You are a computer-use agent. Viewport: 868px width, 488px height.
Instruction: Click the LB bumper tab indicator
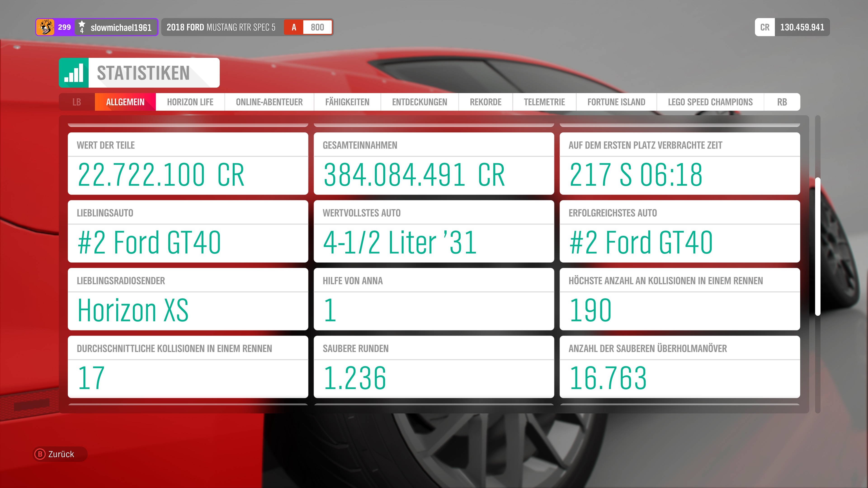coord(77,102)
